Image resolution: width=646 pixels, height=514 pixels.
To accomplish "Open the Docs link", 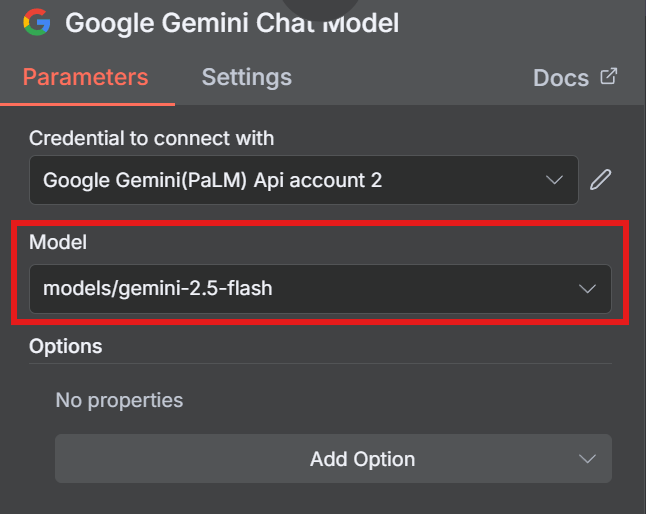I will [561, 78].
